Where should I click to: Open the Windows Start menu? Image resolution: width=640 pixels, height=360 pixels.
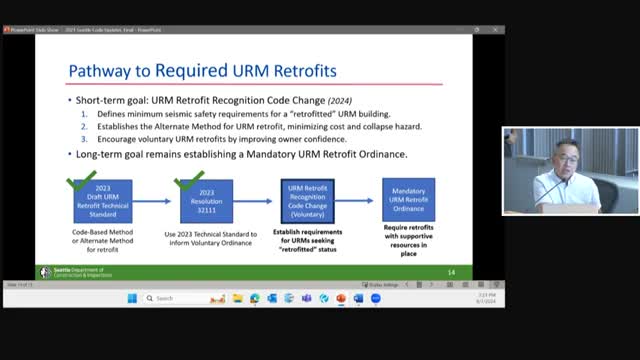coord(132,298)
